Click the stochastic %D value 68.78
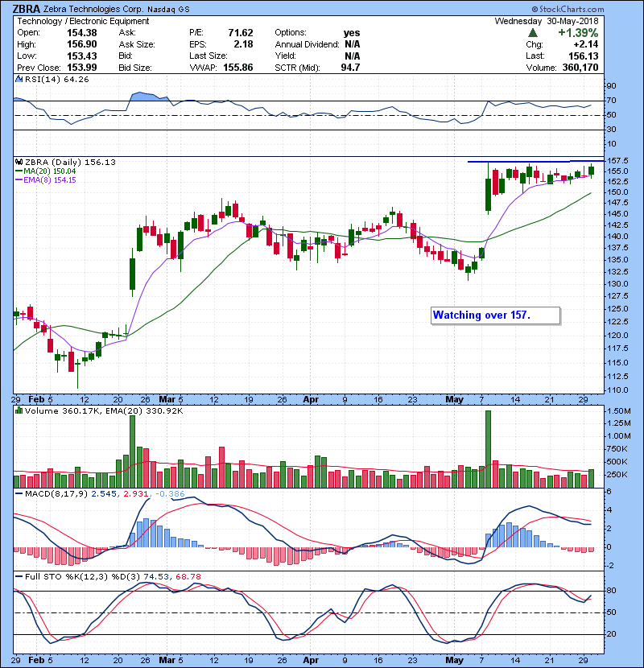This screenshot has height=668, width=644. pyautogui.click(x=188, y=576)
